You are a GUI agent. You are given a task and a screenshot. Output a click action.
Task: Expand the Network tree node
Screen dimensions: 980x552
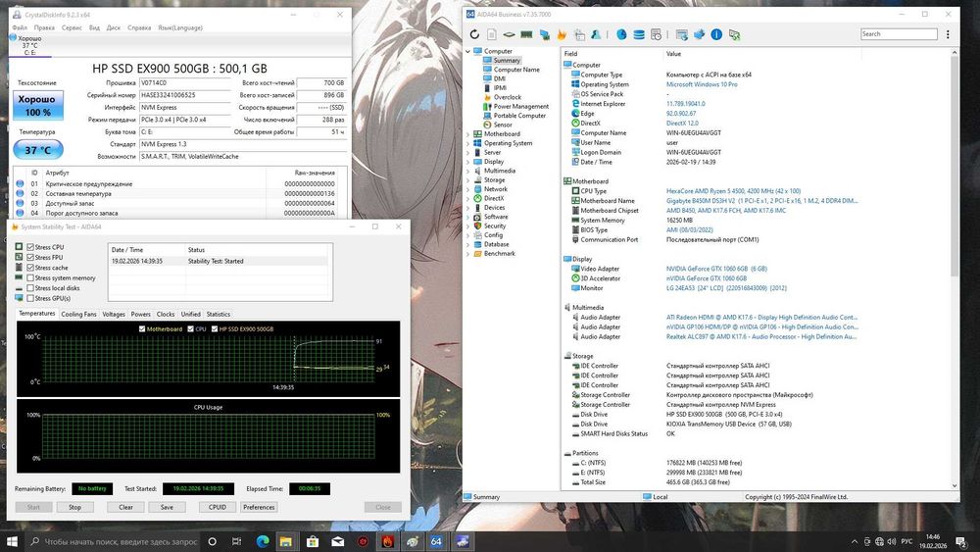[x=467, y=189]
